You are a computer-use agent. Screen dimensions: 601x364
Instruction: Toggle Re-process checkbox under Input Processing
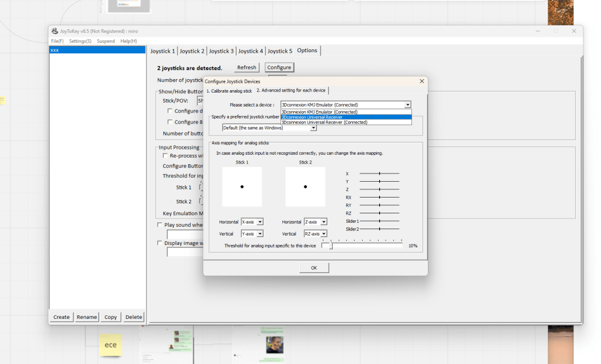[x=165, y=155]
